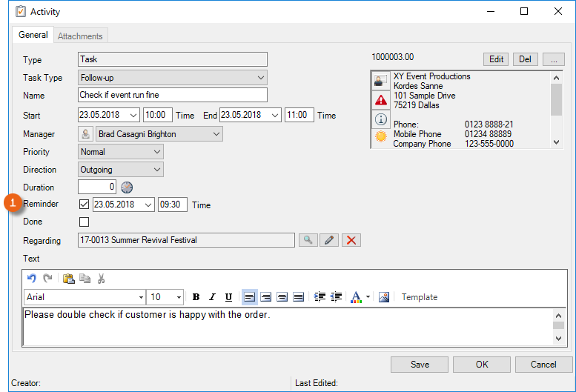
Task: Insert an image via the picture icon
Action: click(384, 297)
